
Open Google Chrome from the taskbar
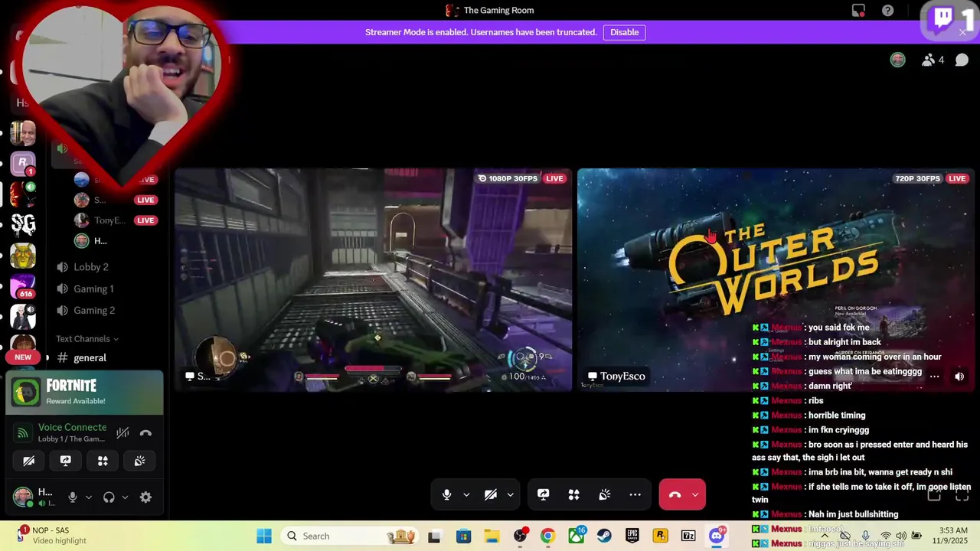[x=547, y=536]
